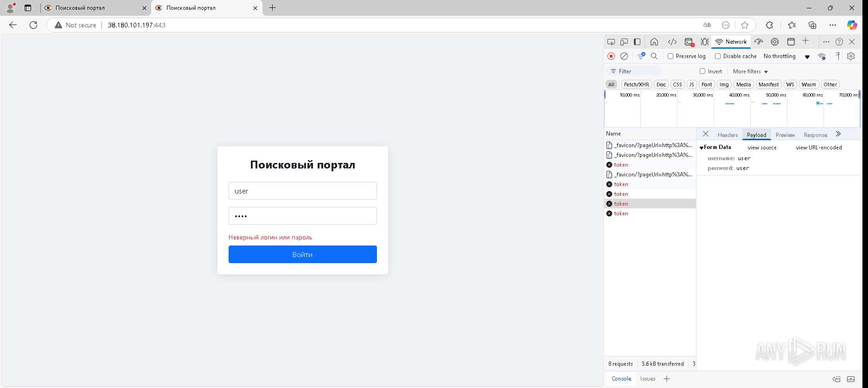
Task: Click the Not secure site info badge
Action: (76, 25)
